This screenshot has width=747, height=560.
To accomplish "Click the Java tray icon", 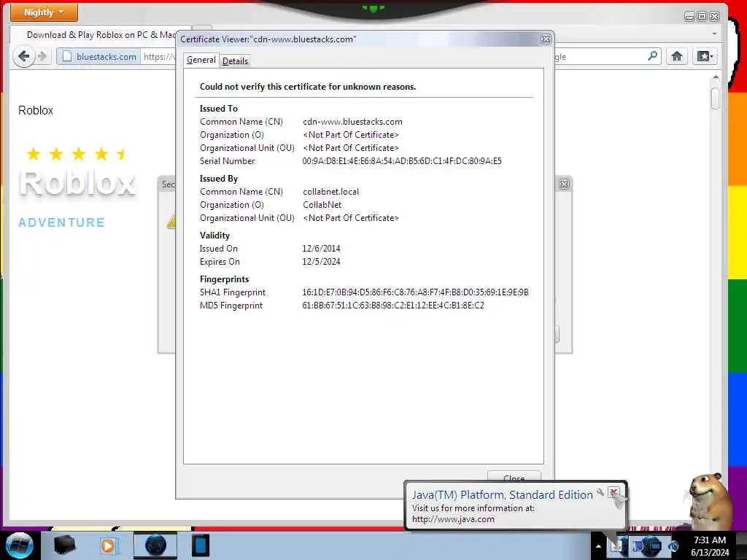I will click(616, 546).
